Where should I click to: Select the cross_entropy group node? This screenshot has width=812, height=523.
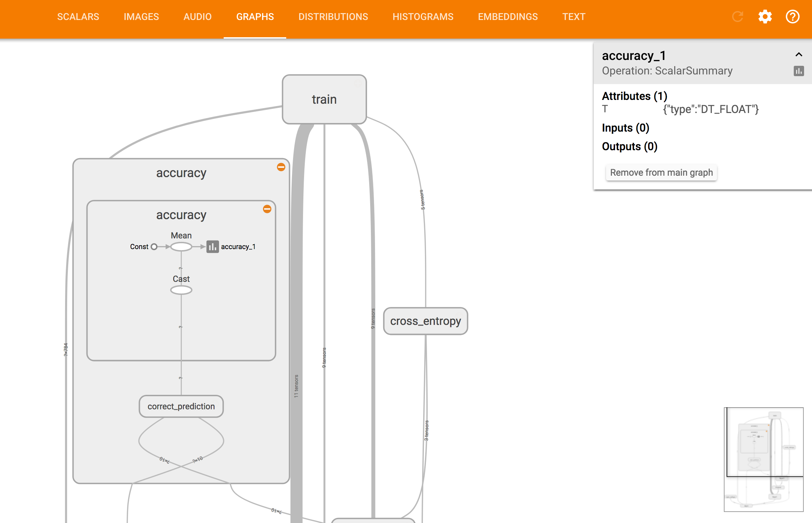click(425, 321)
